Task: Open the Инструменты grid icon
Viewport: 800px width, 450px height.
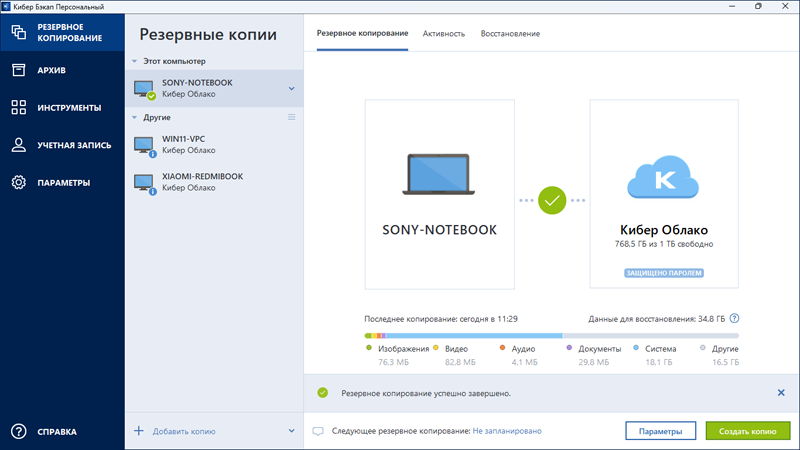Action: click(19, 107)
